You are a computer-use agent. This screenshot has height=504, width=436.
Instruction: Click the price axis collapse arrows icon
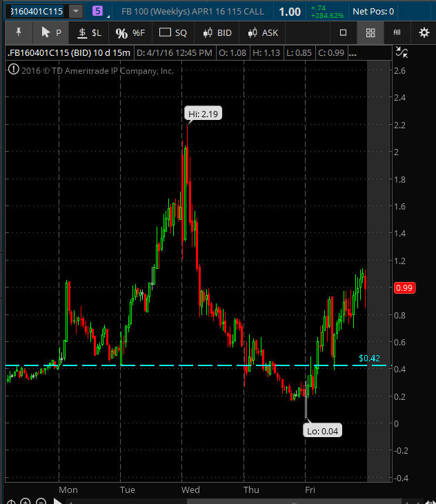pos(402,52)
